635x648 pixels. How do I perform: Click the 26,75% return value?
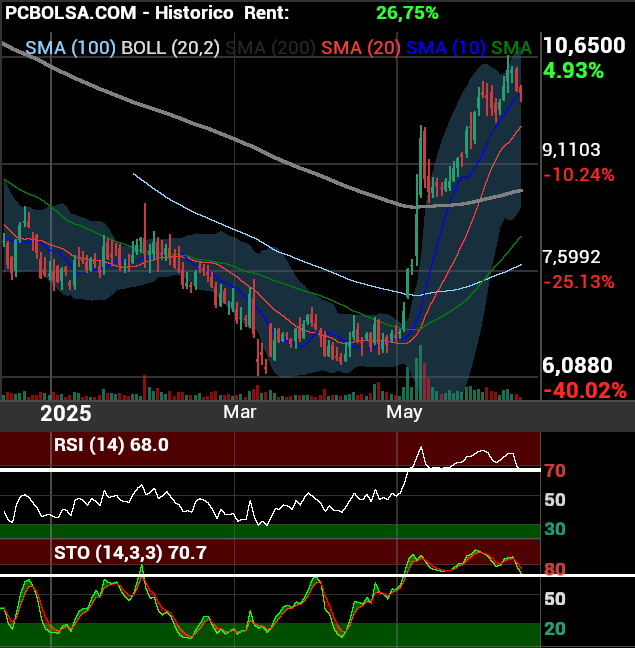click(x=407, y=13)
